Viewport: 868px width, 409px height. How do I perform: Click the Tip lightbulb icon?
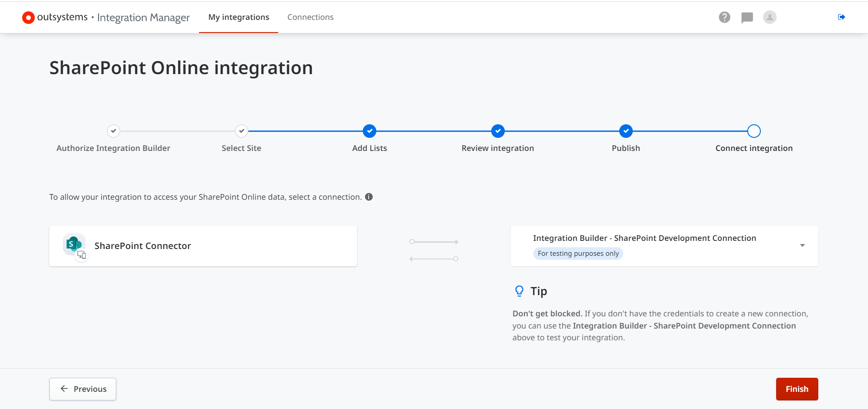(x=519, y=291)
